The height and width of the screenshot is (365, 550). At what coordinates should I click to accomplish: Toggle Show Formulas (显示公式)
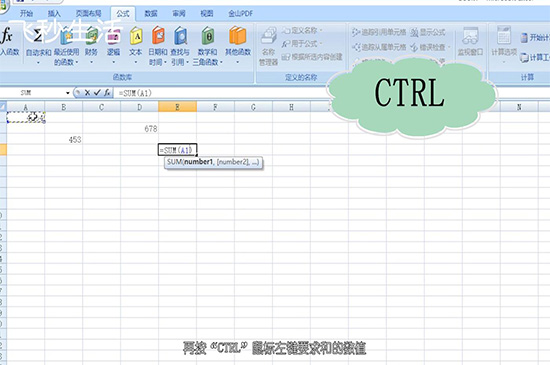[x=428, y=33]
